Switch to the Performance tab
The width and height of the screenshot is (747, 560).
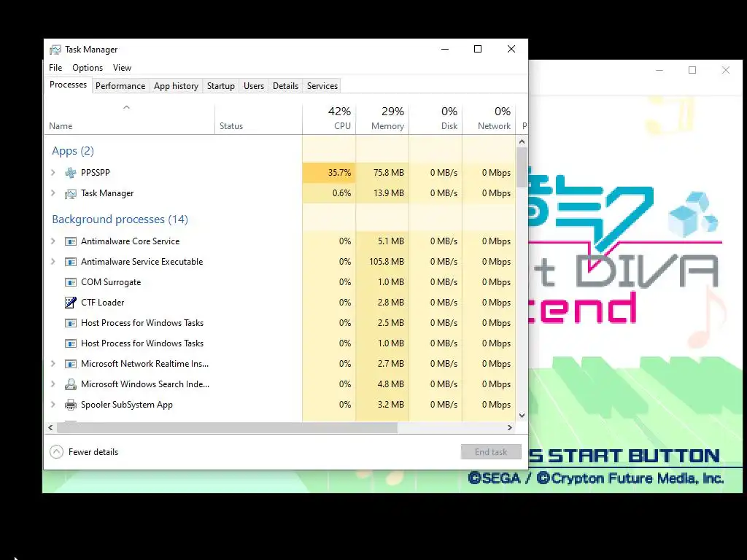(120, 86)
